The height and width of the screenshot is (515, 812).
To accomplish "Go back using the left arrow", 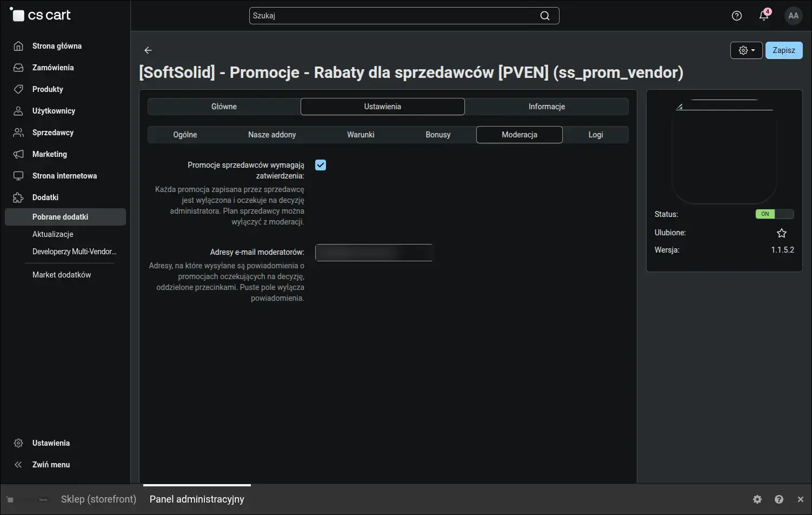I will 148,50.
